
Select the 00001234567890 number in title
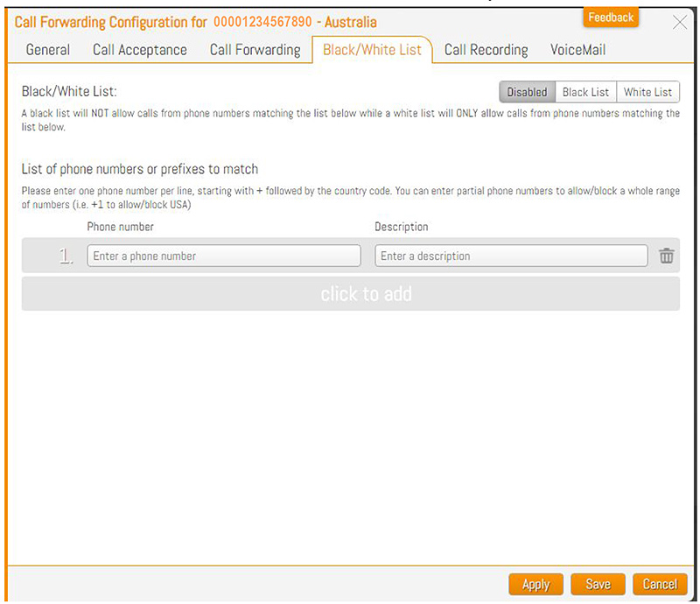262,21
